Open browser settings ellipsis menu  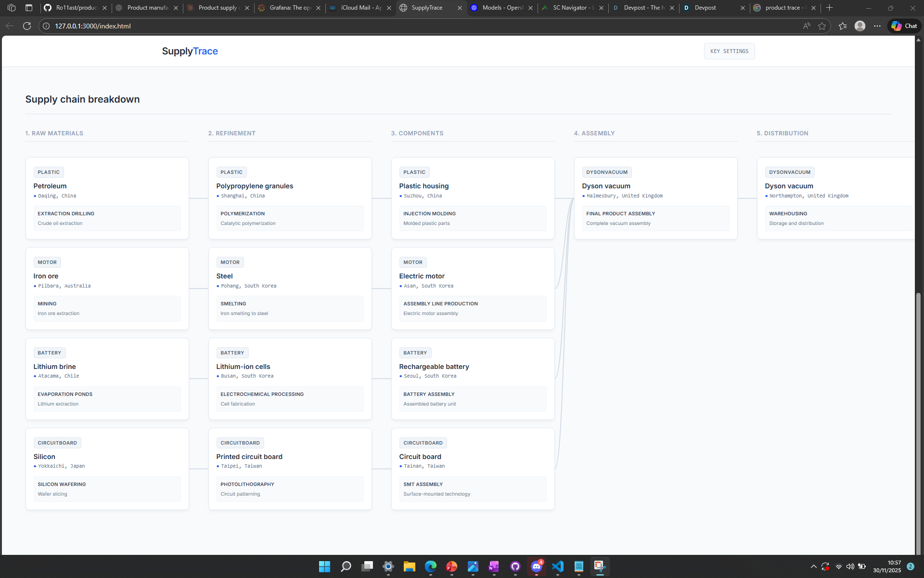pyautogui.click(x=877, y=26)
